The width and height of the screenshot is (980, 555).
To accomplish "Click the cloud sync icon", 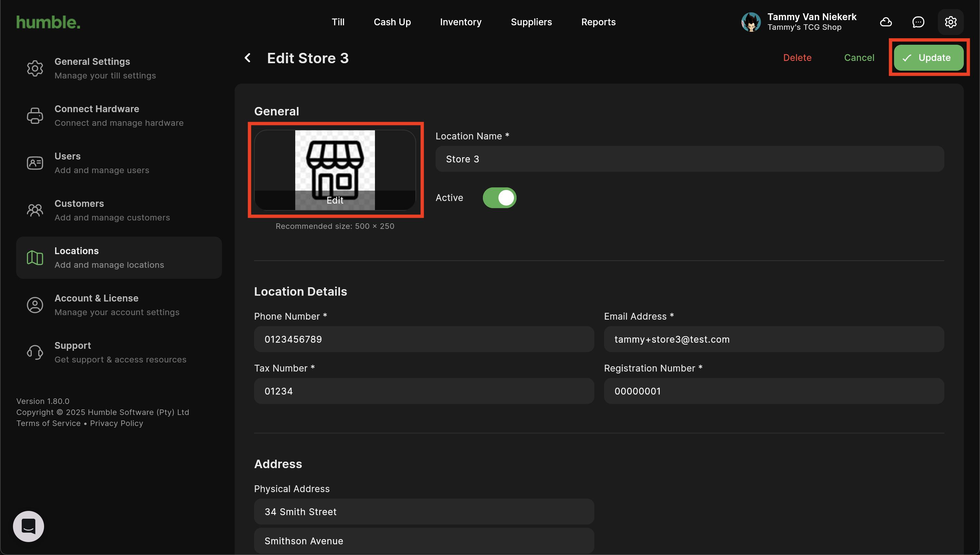I will pos(886,22).
